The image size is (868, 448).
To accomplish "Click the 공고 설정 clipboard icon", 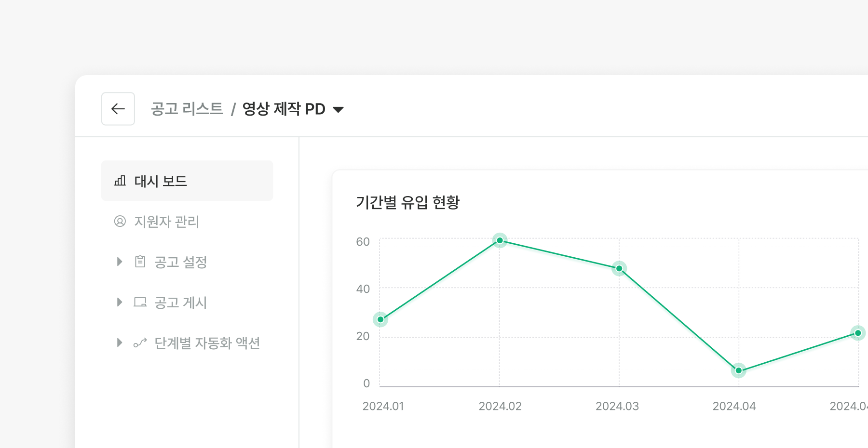I will click(x=140, y=262).
